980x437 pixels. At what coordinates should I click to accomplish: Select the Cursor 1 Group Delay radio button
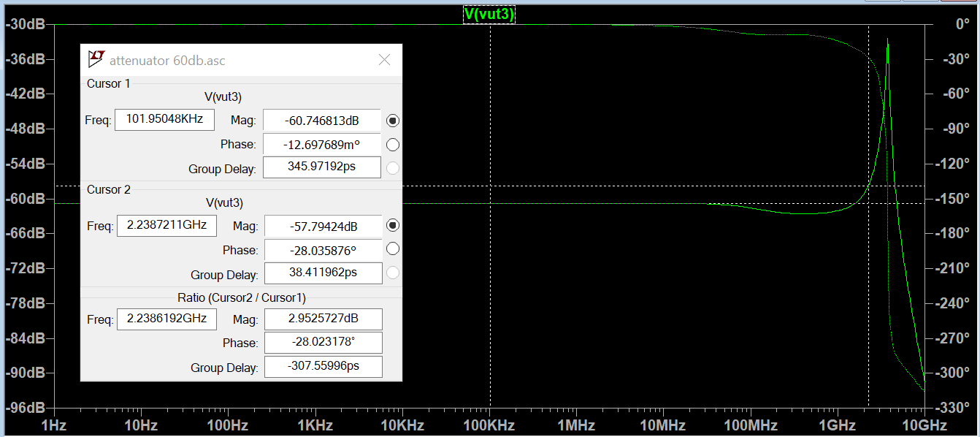tap(393, 168)
